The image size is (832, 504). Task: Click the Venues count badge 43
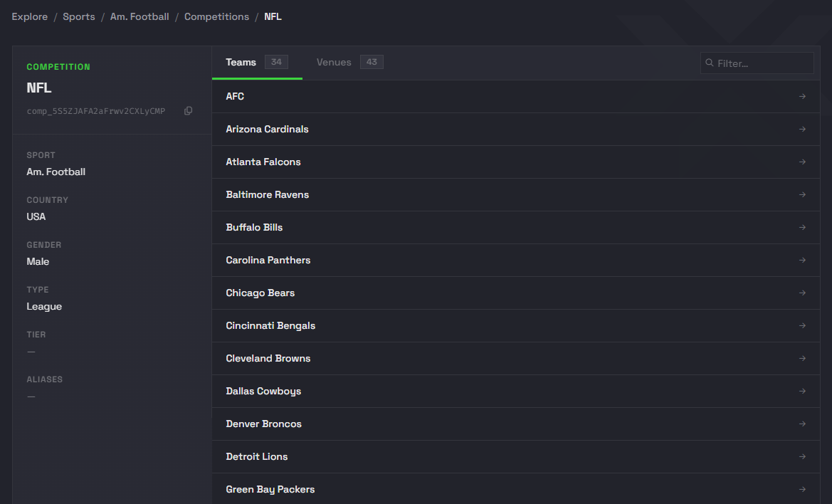click(372, 62)
